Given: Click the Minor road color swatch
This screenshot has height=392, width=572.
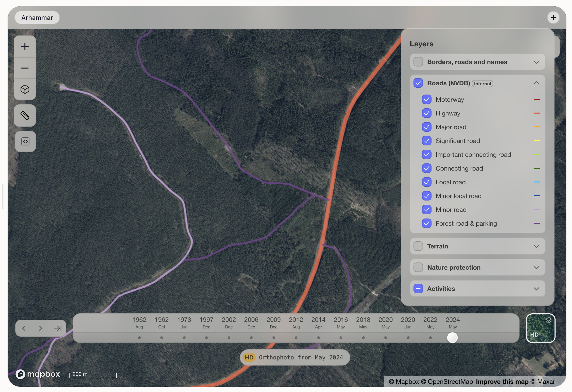Looking at the screenshot, I should tap(537, 210).
